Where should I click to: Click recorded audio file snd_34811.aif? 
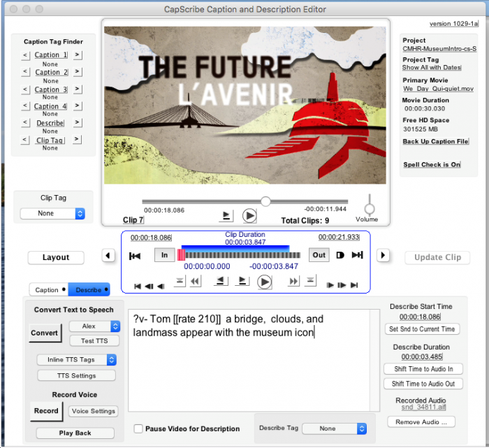[423, 407]
